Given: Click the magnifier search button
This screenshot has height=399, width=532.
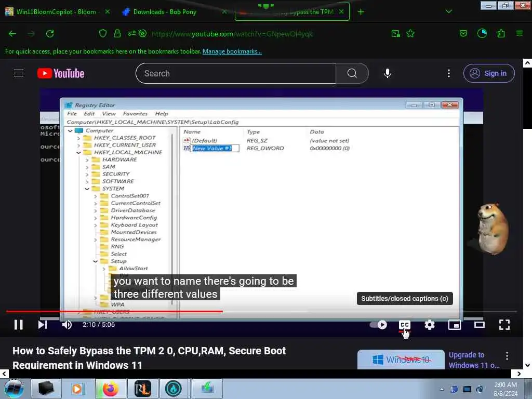Looking at the screenshot, I should pyautogui.click(x=352, y=73).
